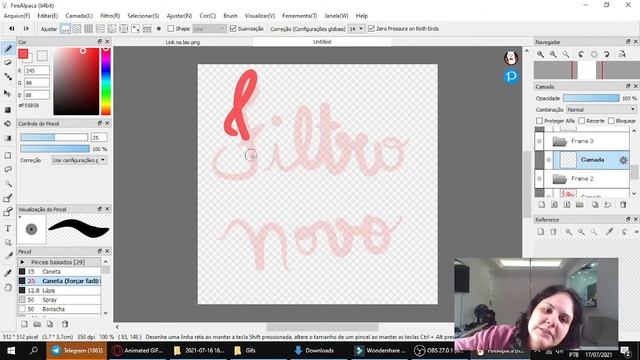
Task: Add a new brush in Pincel panel
Action: click(x=24, y=324)
